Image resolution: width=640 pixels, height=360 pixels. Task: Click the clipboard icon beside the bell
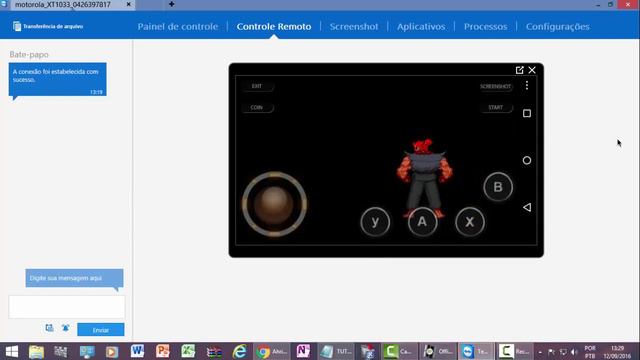(x=49, y=328)
